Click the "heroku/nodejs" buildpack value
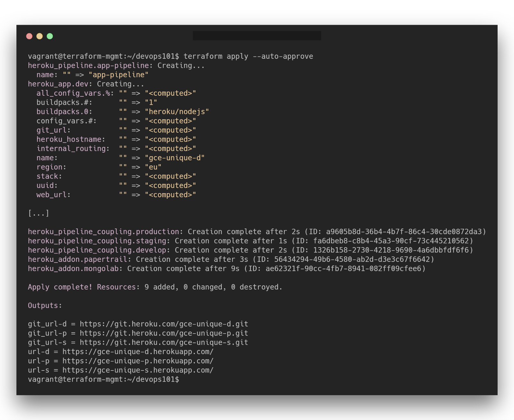The width and height of the screenshot is (514, 420). pos(177,112)
